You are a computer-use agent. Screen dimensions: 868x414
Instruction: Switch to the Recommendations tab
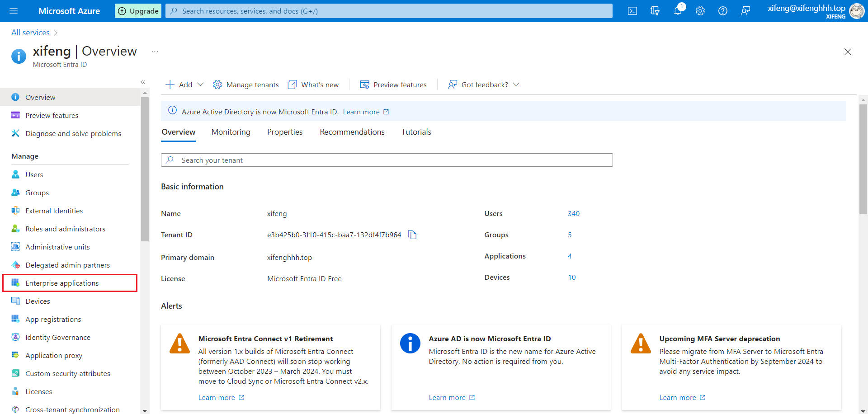[352, 132]
